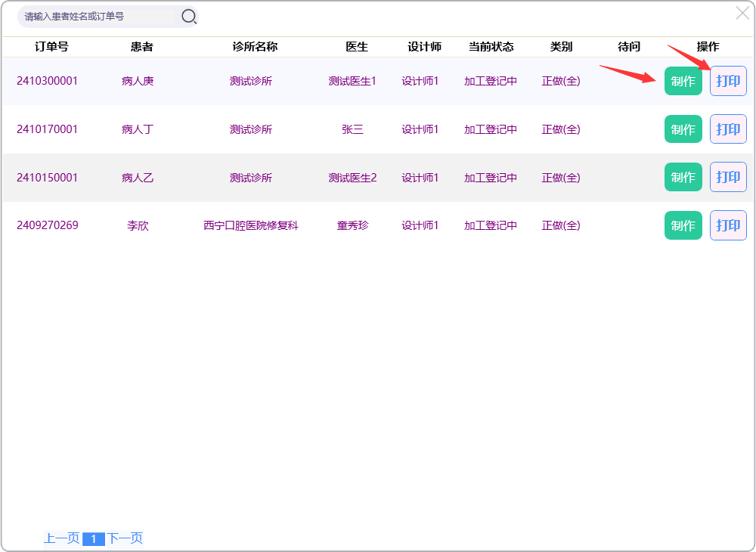Viewport: 756px width, 552px height.
Task: Select patient 李欣 in the list
Action: point(138,225)
